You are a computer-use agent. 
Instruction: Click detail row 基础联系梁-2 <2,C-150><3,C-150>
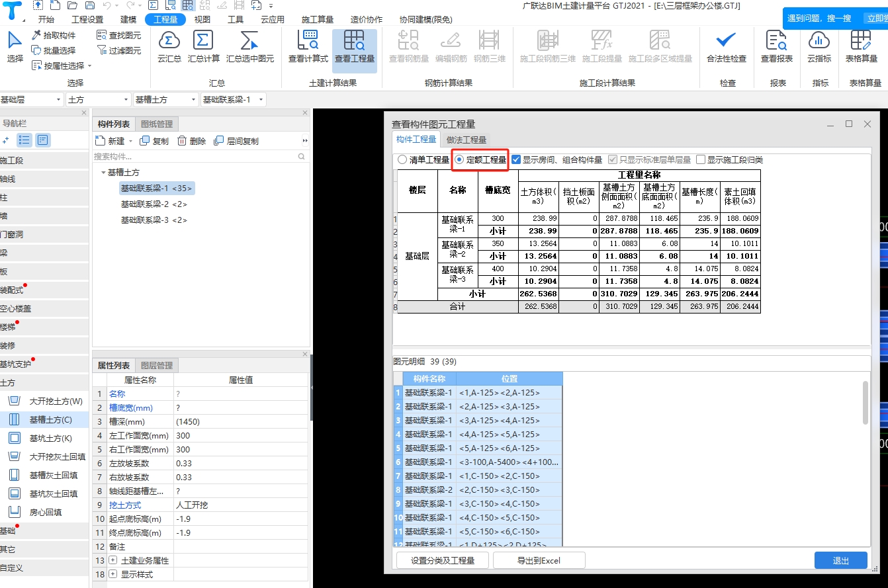[x=483, y=489]
